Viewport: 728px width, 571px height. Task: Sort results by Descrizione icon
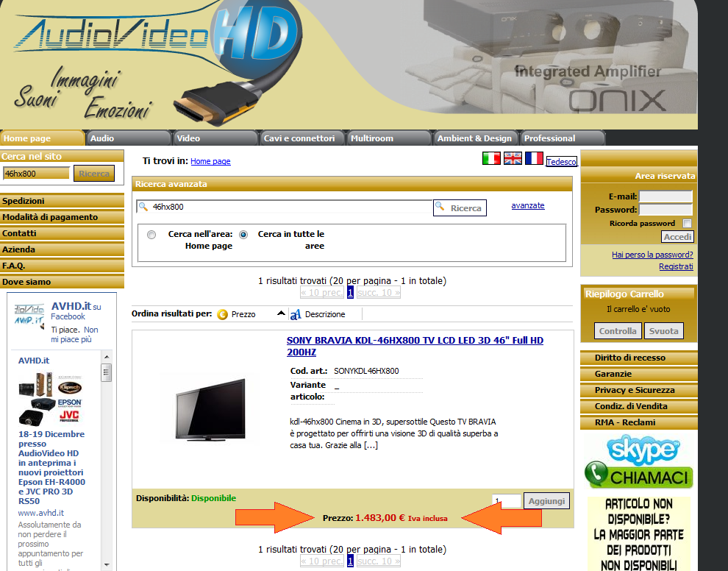pos(296,314)
